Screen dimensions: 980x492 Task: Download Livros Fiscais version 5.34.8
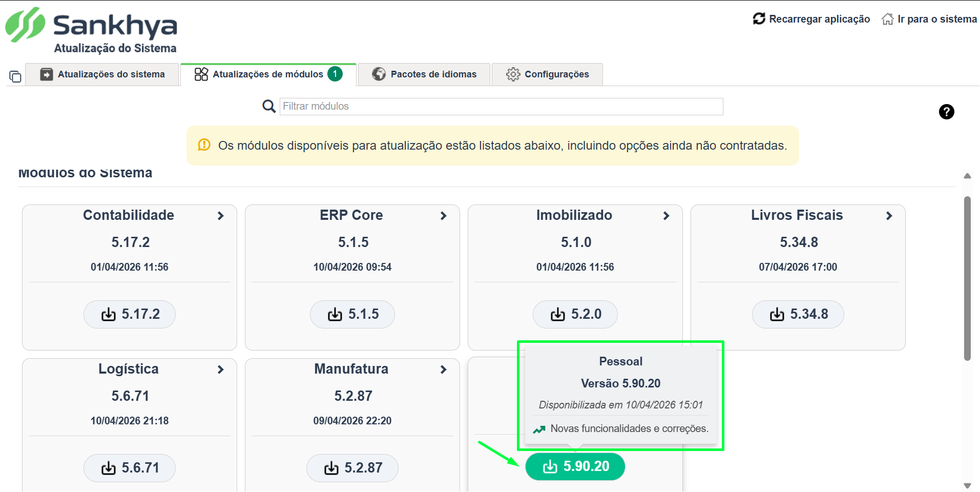tap(798, 314)
